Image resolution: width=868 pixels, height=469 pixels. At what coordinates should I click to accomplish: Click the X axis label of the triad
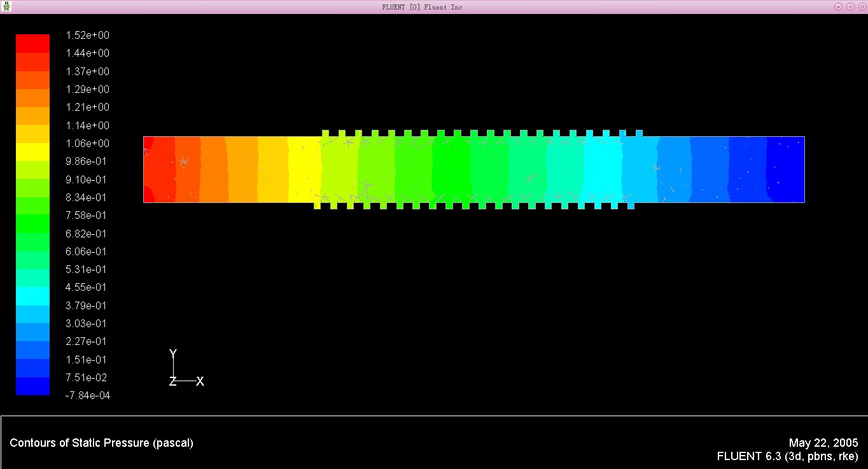tap(200, 382)
